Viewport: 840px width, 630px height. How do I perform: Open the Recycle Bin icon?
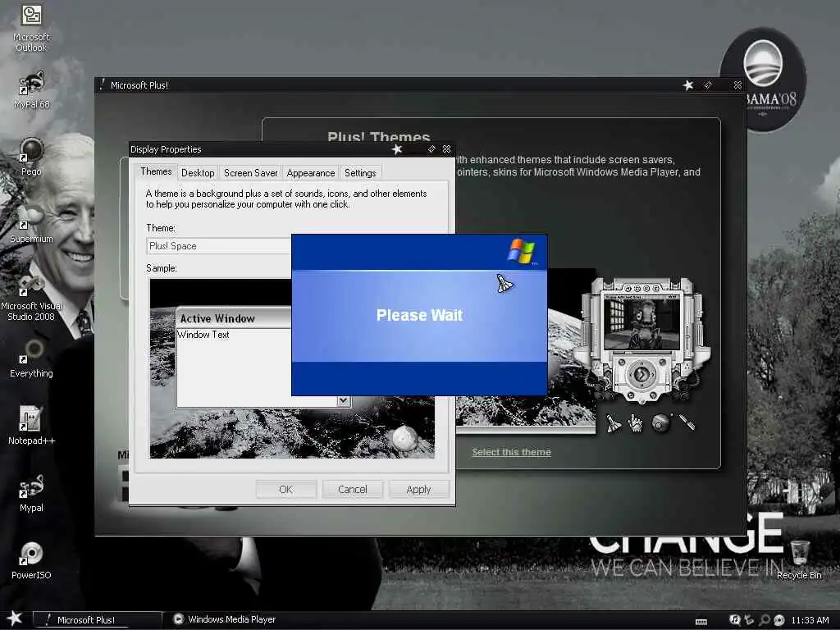(x=799, y=559)
